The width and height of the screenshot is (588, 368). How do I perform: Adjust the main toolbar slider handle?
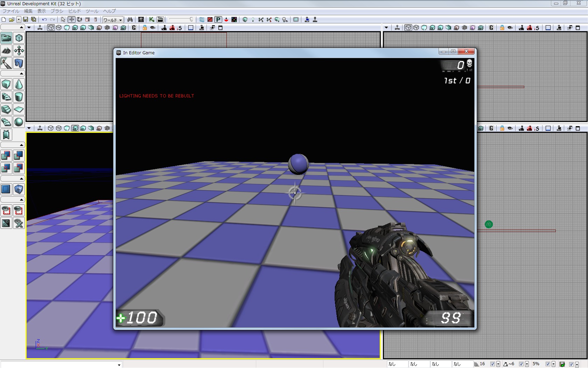(x=191, y=20)
